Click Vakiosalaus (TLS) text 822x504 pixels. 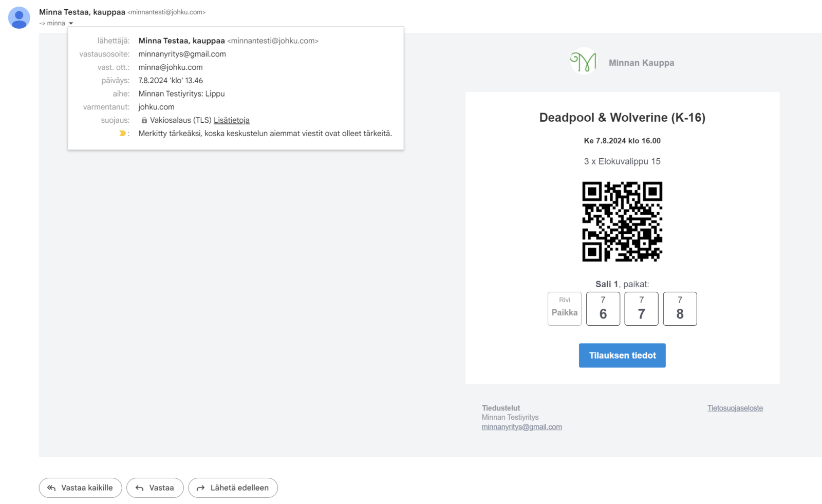click(181, 120)
